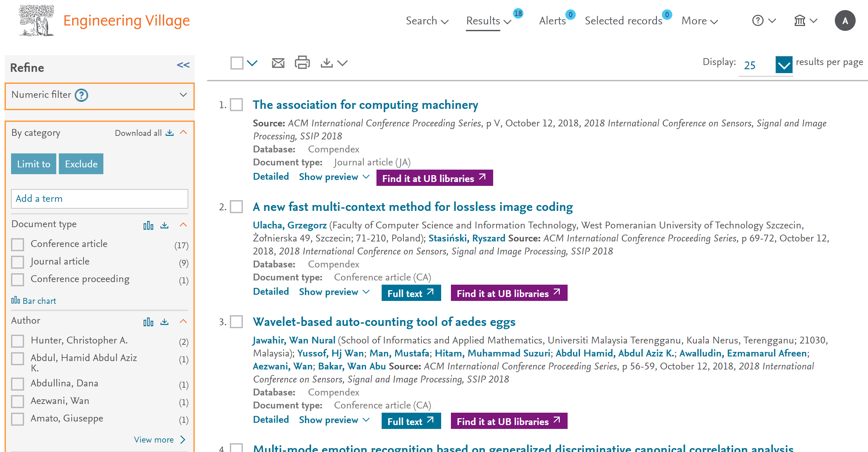Click the Engineering Village tree logo
Viewport: 868px width, 452px height.
coord(36,20)
